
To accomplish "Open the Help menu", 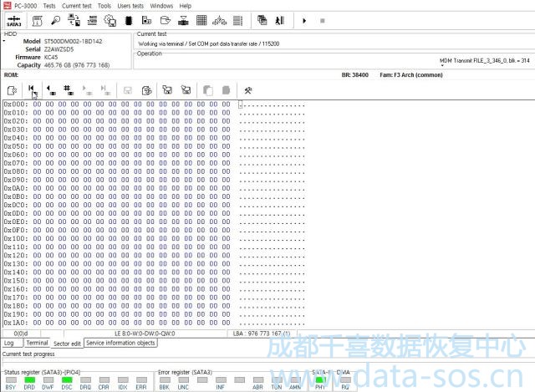I will (x=186, y=6).
